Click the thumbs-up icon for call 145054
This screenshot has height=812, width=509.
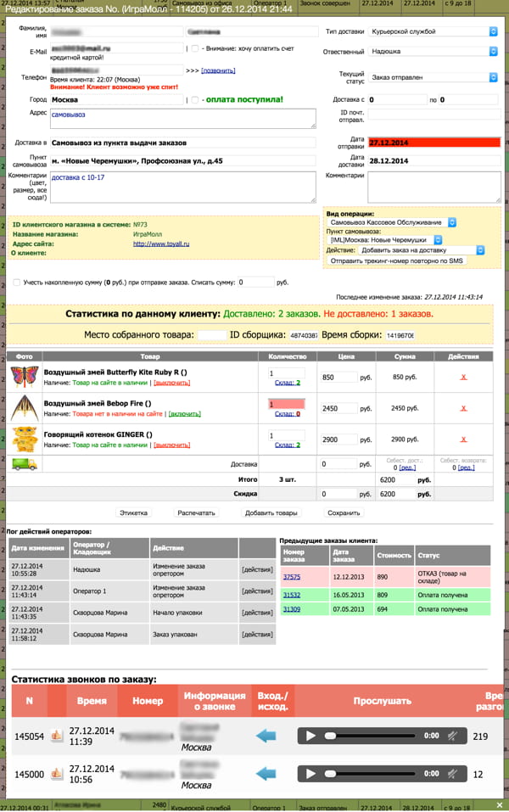pyautogui.click(x=57, y=735)
